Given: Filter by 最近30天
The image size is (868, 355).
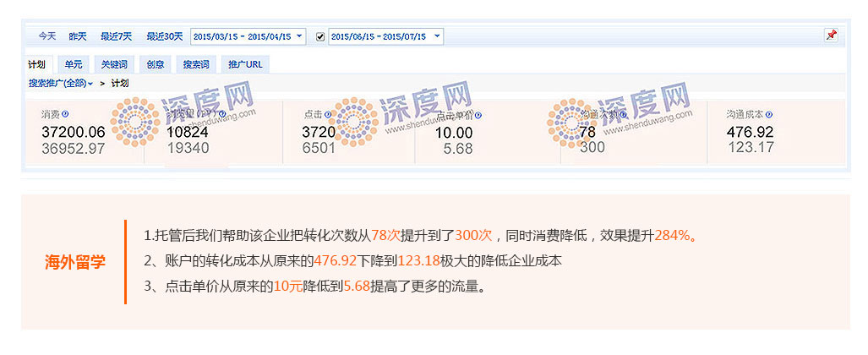Looking at the screenshot, I should (164, 36).
